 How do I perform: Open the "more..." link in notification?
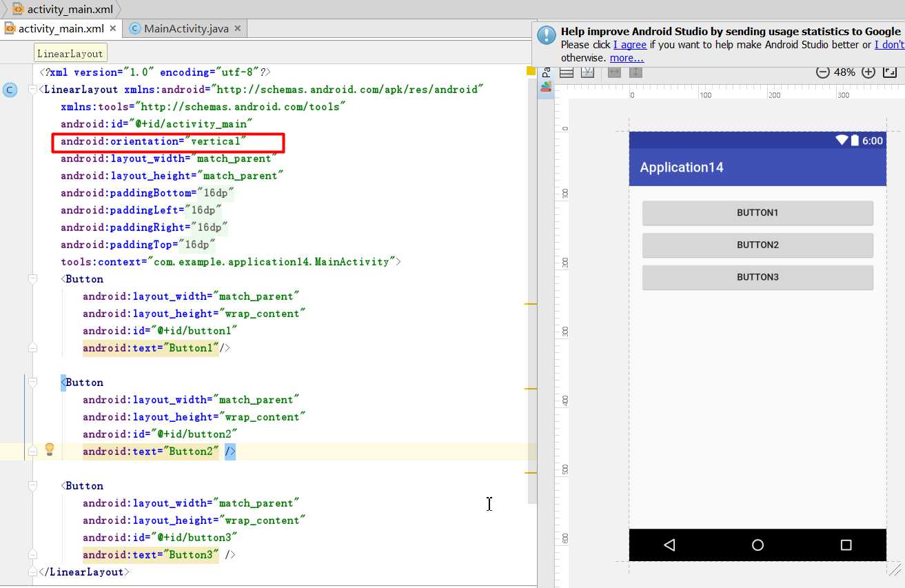[627, 58]
